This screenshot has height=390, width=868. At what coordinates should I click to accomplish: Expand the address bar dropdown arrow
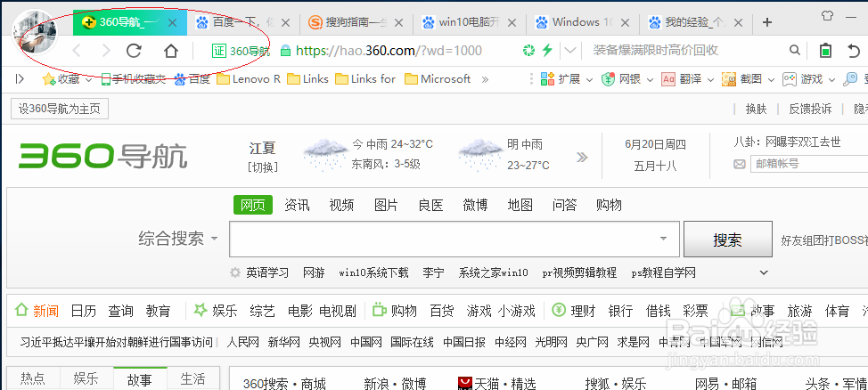pyautogui.click(x=569, y=51)
